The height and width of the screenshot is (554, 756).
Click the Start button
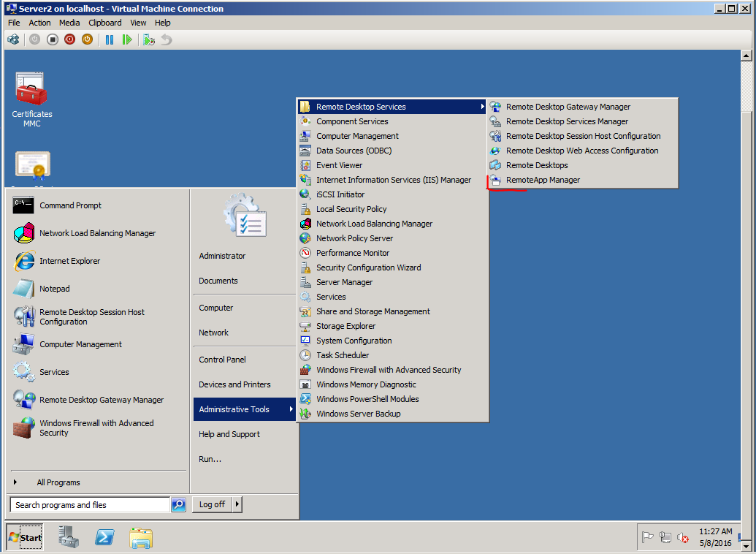click(x=25, y=538)
